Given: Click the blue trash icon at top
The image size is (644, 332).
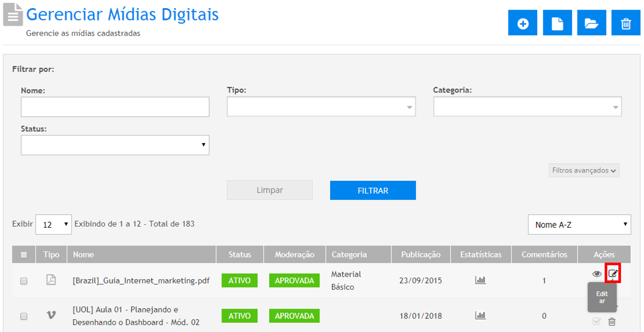Looking at the screenshot, I should click(x=625, y=23).
